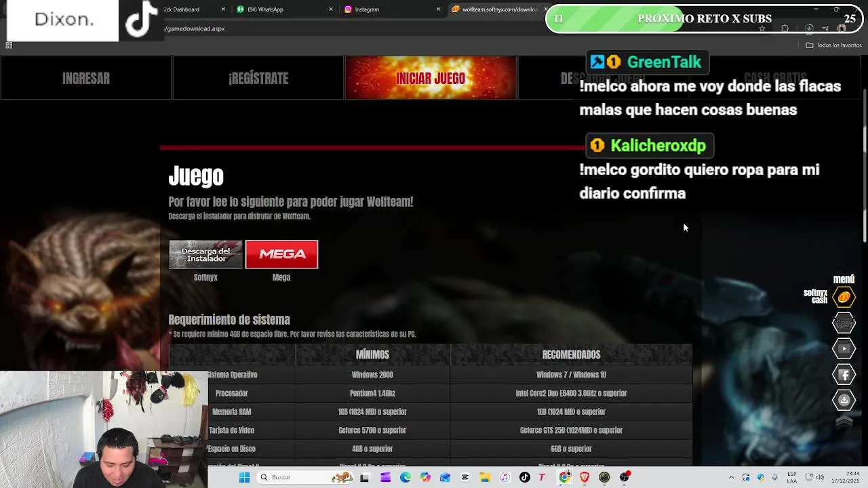Open the YouTube hexagon icon in side menu
Screen dimensions: 868x488
(844, 348)
